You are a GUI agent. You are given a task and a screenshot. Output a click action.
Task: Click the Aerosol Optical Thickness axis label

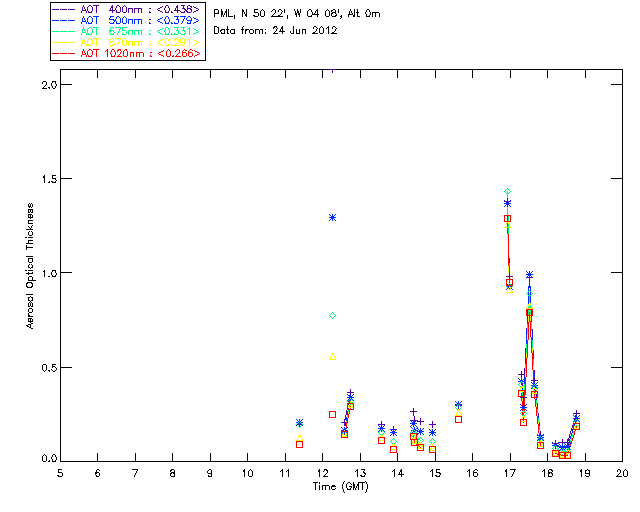[x=29, y=266]
